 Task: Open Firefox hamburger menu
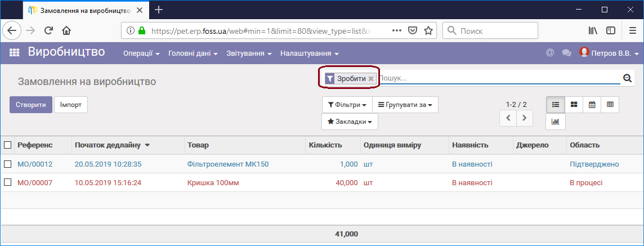click(633, 30)
